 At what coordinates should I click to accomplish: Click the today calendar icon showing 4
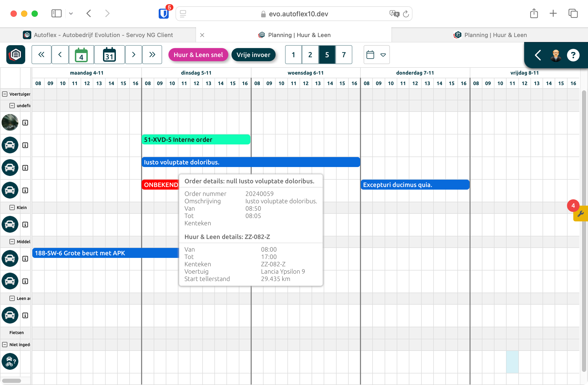pyautogui.click(x=81, y=55)
